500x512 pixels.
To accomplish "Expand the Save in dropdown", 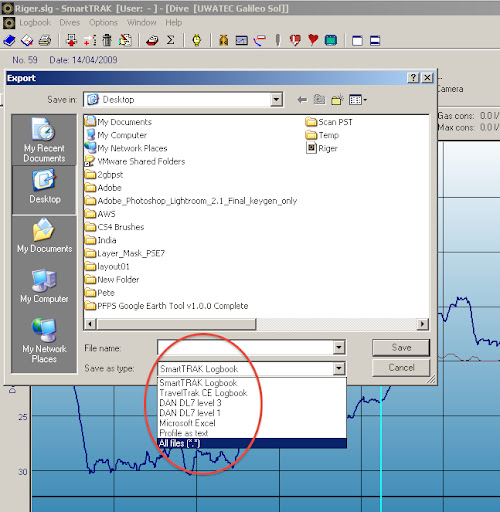I will click(x=276, y=99).
